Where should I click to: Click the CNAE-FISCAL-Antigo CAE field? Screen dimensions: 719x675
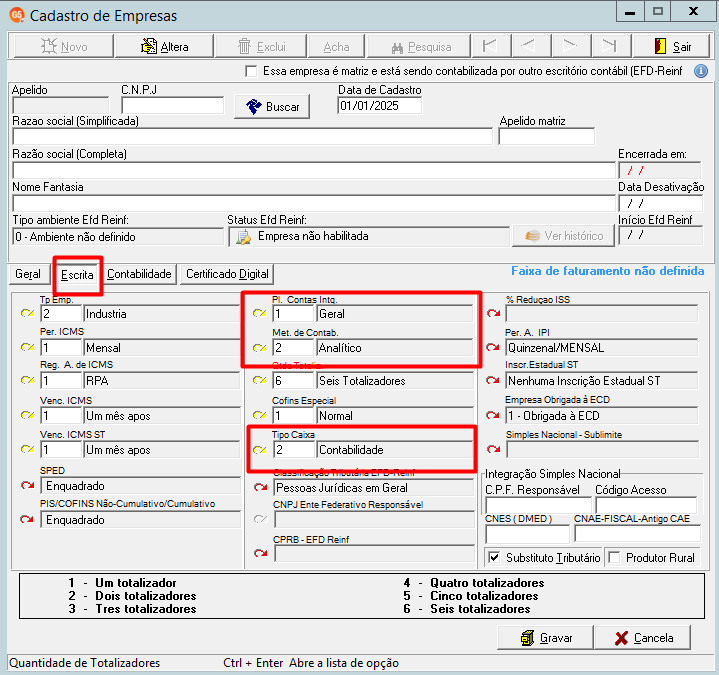point(637,534)
